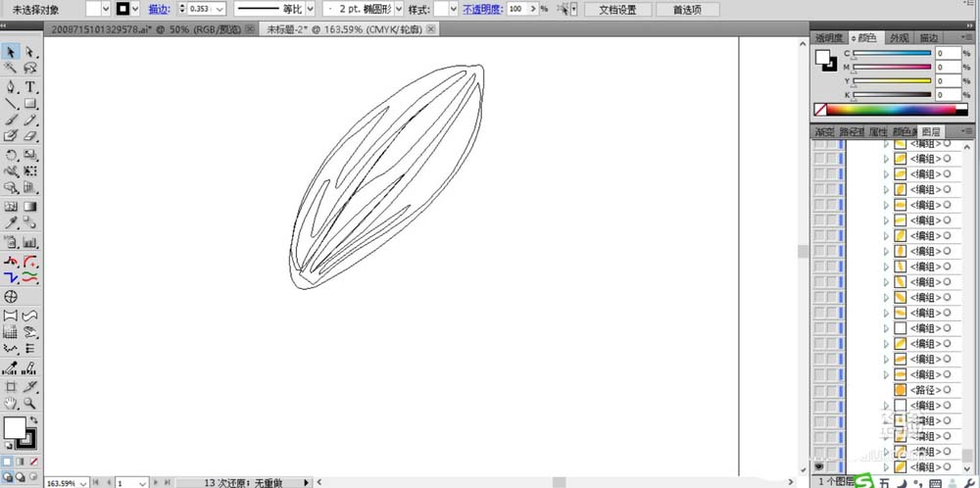This screenshot has height=488, width=980.
Task: Enable Draw Normal mode
Action: 7,477
